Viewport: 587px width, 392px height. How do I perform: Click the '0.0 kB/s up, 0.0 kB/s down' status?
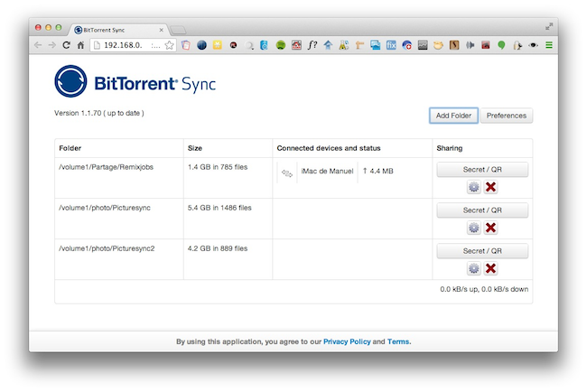[x=484, y=289]
